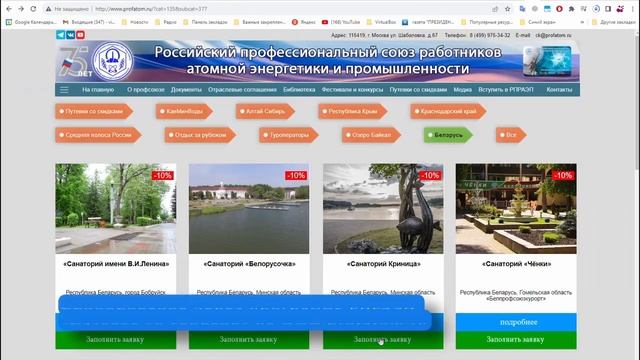The image size is (640, 360).
Task: Open О профсоюзе menu item
Action: (x=146, y=89)
